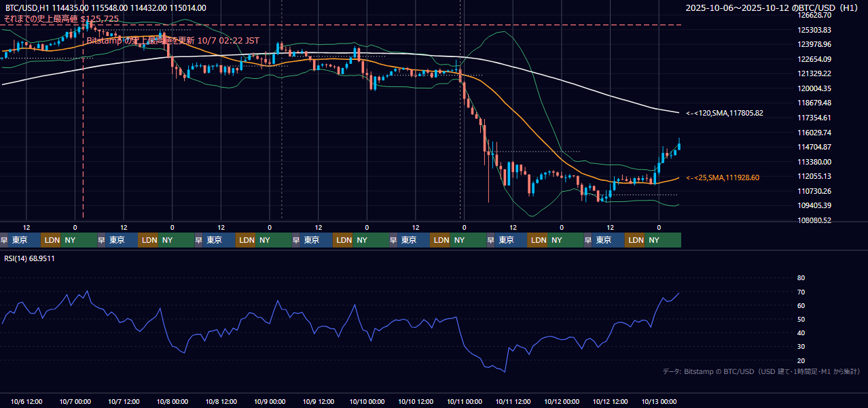
Task: Click price axis value 122654.09
Action: coord(814,59)
